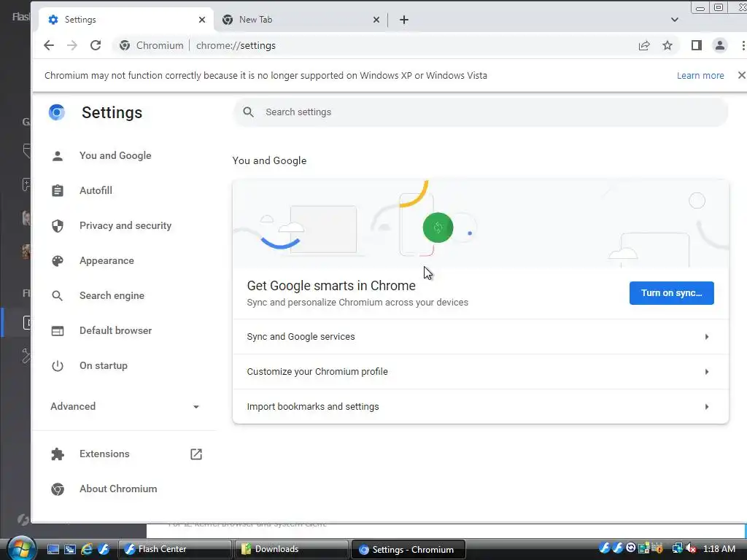Select the Settings tab
The image size is (747, 560).
click(126, 20)
